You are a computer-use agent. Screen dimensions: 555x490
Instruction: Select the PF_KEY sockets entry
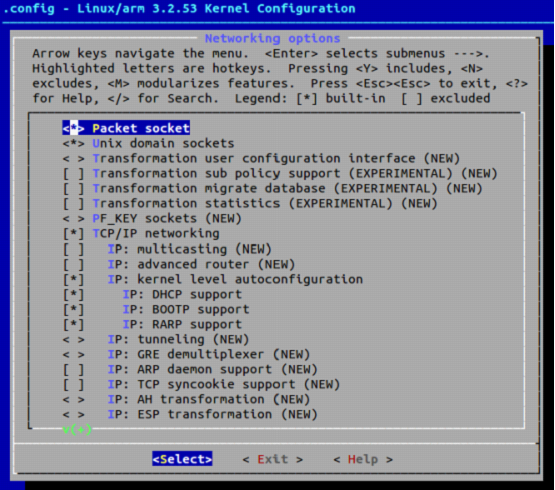pos(167,218)
